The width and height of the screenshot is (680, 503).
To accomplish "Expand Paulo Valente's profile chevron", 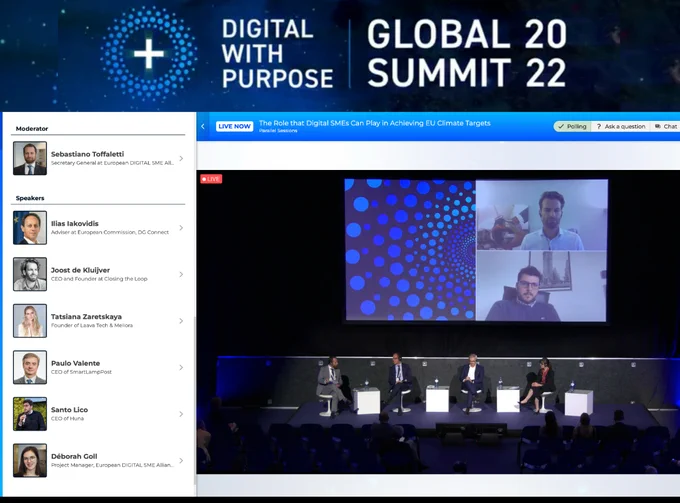I will click(181, 367).
